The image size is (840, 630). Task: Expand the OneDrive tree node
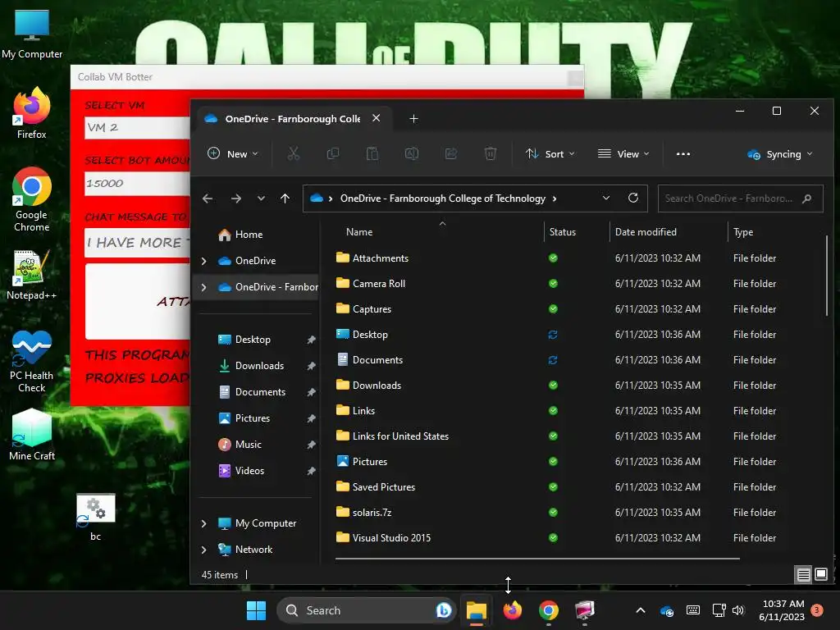click(204, 261)
